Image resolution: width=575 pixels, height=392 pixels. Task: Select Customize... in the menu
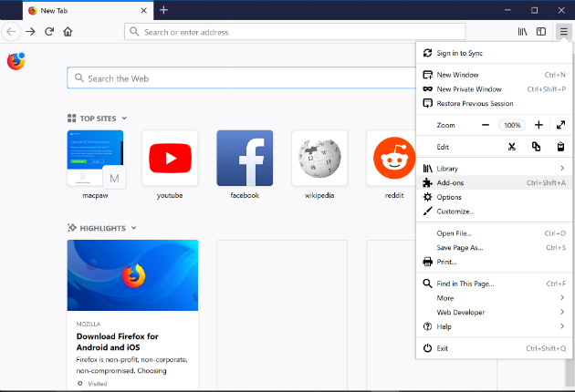(x=494, y=211)
